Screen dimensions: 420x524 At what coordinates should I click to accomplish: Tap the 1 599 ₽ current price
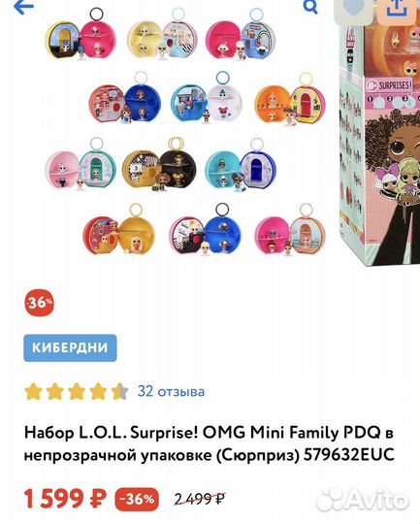65,499
